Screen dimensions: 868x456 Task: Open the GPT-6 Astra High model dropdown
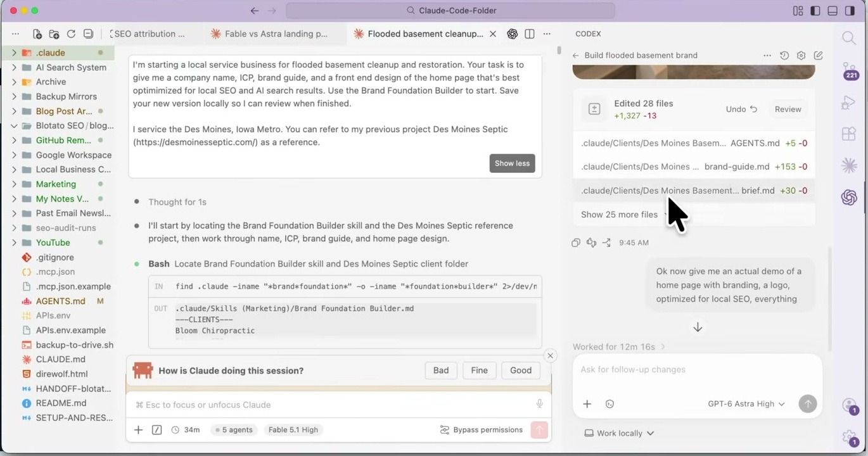click(x=746, y=404)
